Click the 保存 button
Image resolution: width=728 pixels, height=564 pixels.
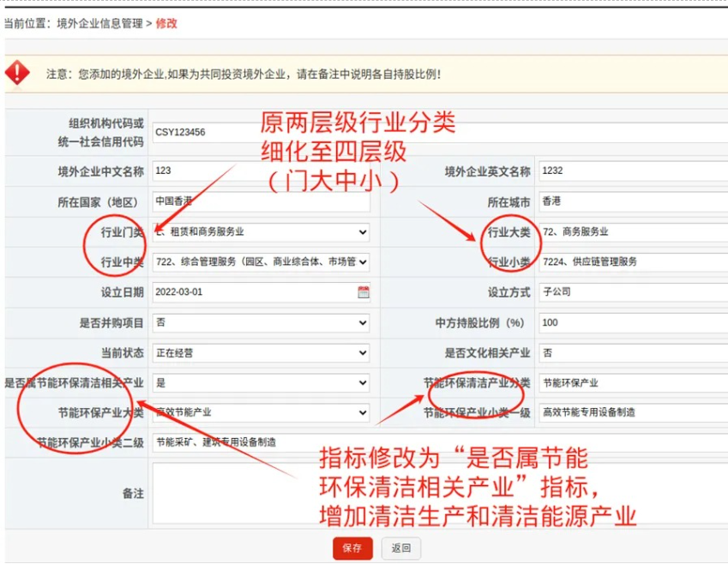pos(352,549)
